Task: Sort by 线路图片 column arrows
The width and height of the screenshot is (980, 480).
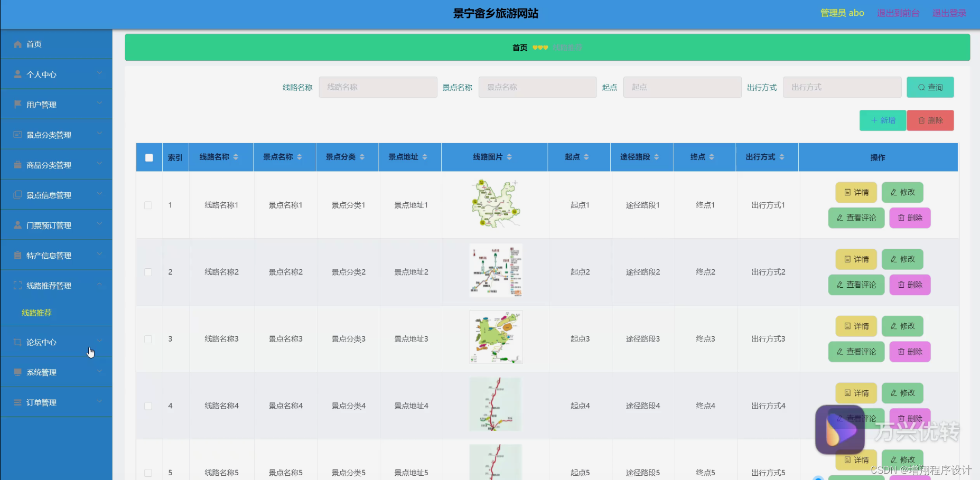Action: tap(509, 157)
